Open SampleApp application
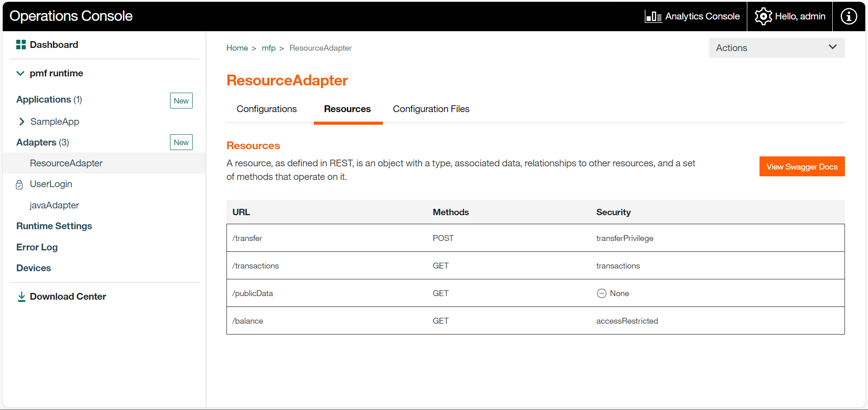Image resolution: width=868 pixels, height=410 pixels. click(x=55, y=122)
